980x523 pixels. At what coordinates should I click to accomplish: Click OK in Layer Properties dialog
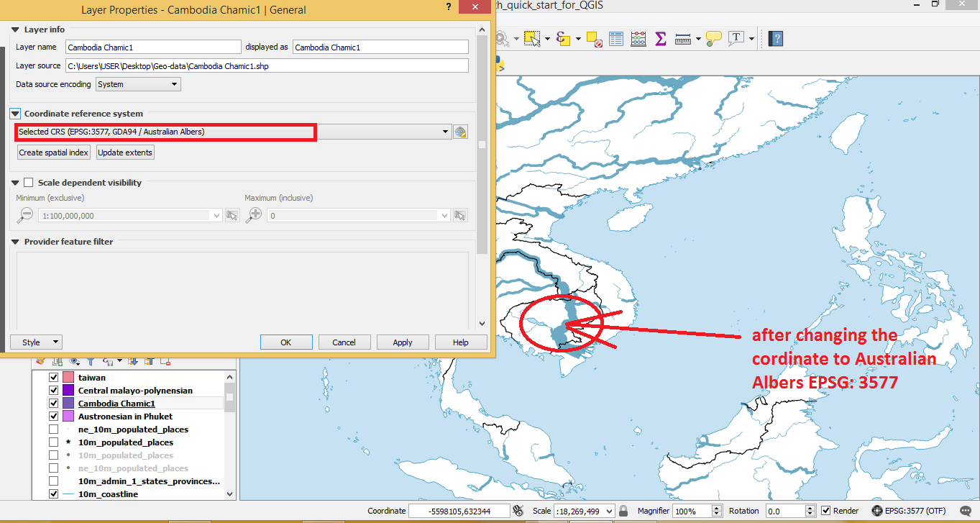point(285,342)
